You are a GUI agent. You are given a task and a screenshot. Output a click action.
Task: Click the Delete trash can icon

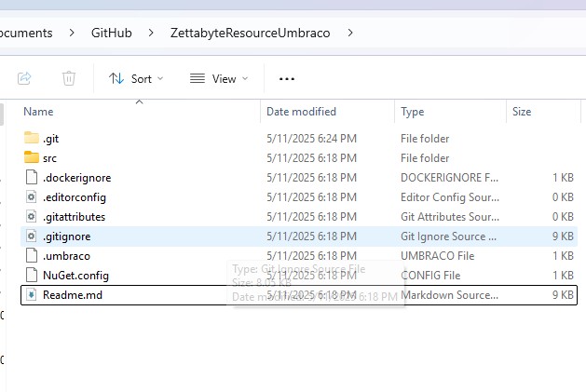(69, 79)
